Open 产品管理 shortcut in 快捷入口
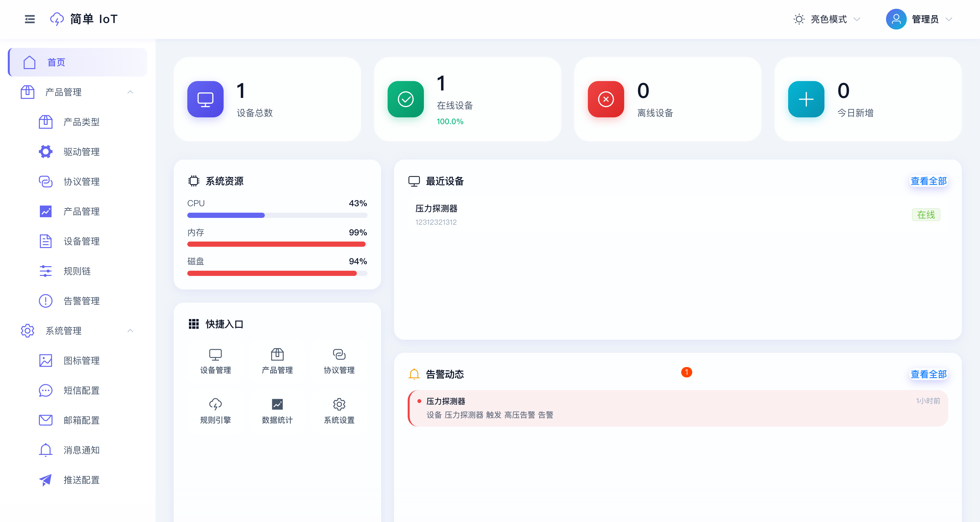 coord(277,361)
